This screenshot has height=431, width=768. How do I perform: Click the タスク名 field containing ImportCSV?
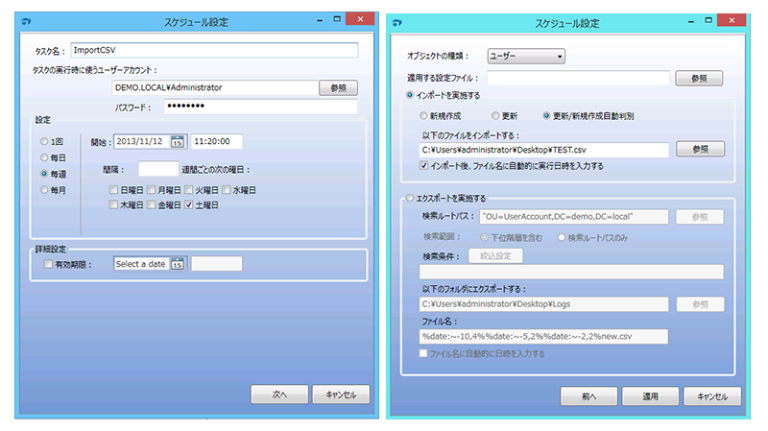[213, 50]
